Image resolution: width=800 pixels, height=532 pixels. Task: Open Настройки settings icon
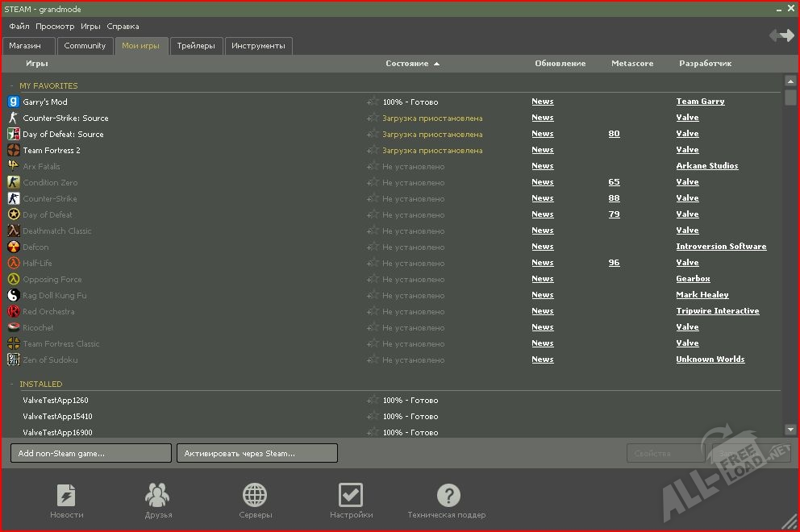[351, 495]
